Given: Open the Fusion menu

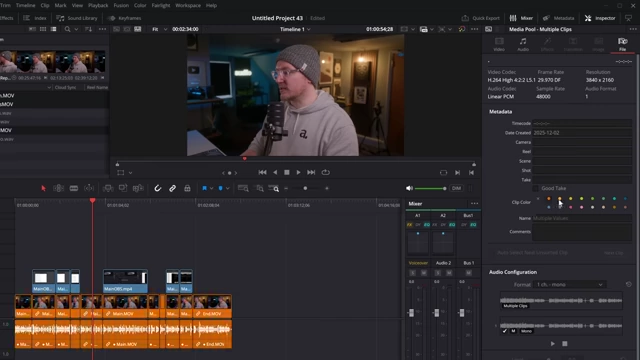Looking at the screenshot, I should click(x=121, y=5).
